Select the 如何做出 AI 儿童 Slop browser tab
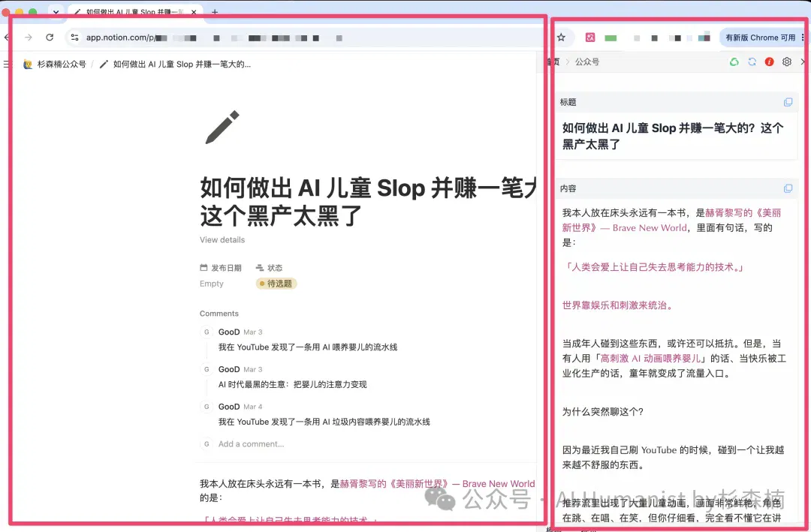Image resolution: width=811 pixels, height=532 pixels. pos(134,11)
